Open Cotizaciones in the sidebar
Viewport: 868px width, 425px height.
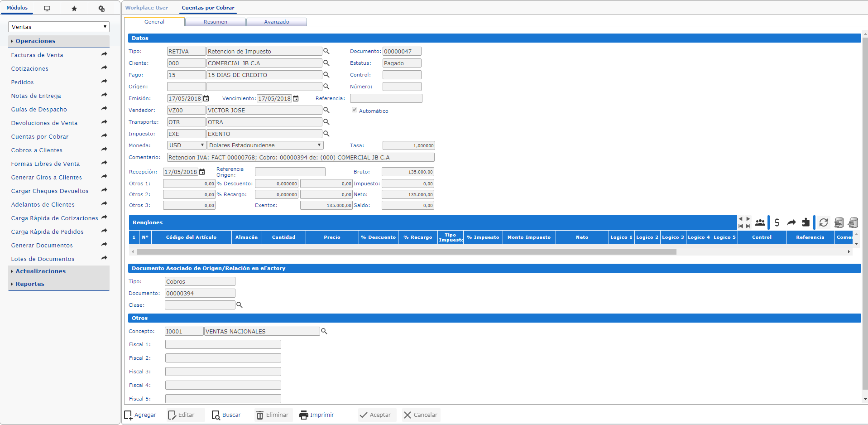[x=30, y=68]
